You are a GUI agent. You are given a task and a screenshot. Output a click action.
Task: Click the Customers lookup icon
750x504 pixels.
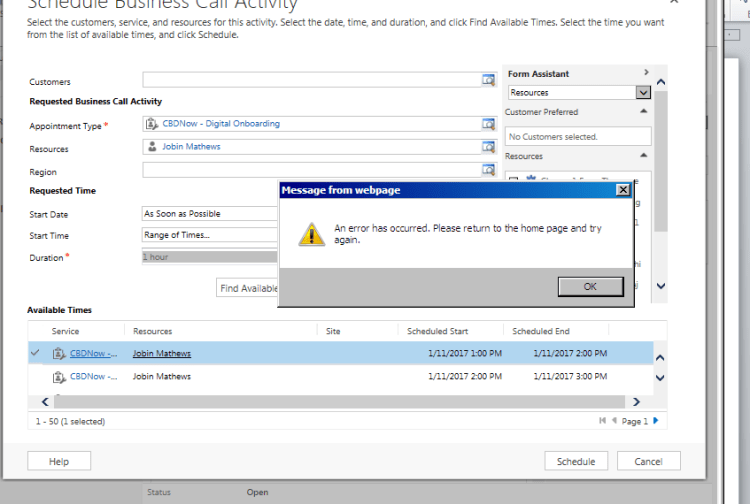[489, 80]
